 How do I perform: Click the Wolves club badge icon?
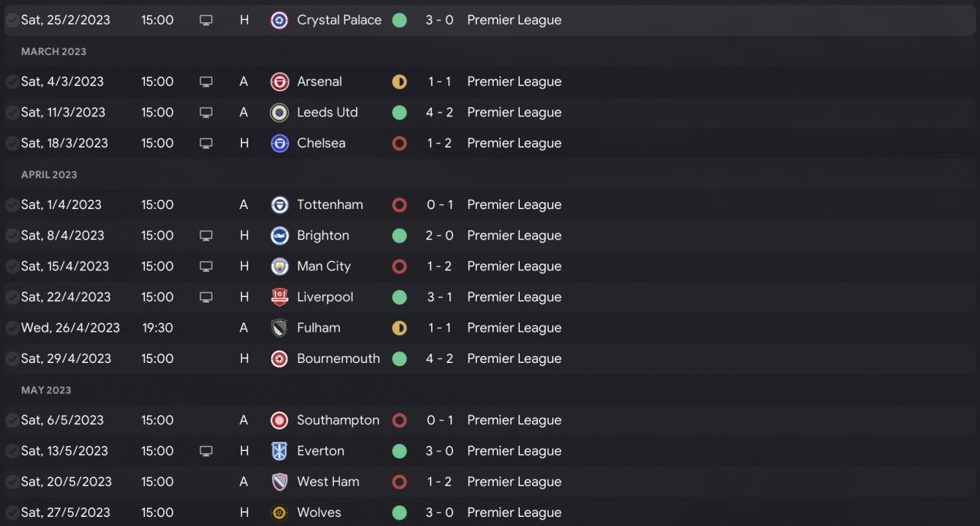(279, 512)
